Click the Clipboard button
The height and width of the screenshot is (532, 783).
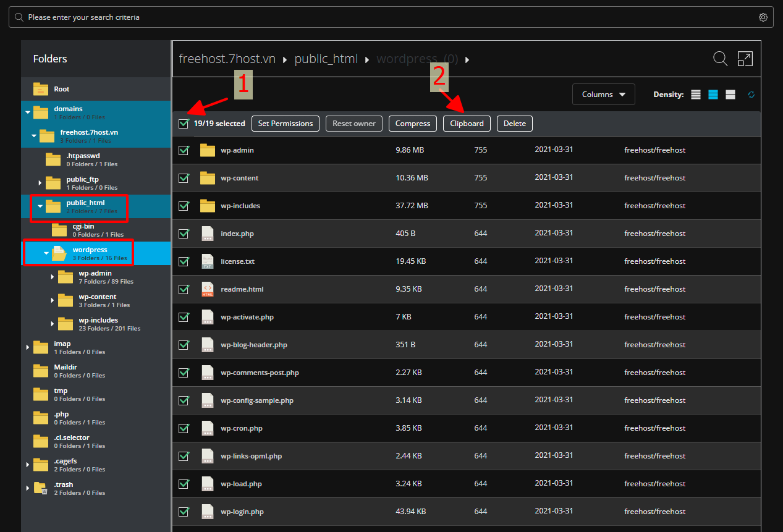pos(467,124)
